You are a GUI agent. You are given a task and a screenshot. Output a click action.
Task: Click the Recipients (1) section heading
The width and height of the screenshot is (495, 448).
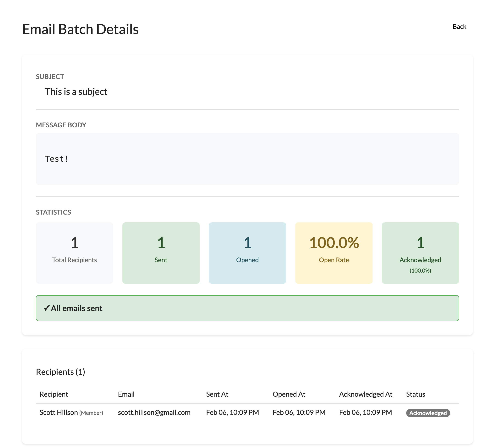tap(60, 372)
